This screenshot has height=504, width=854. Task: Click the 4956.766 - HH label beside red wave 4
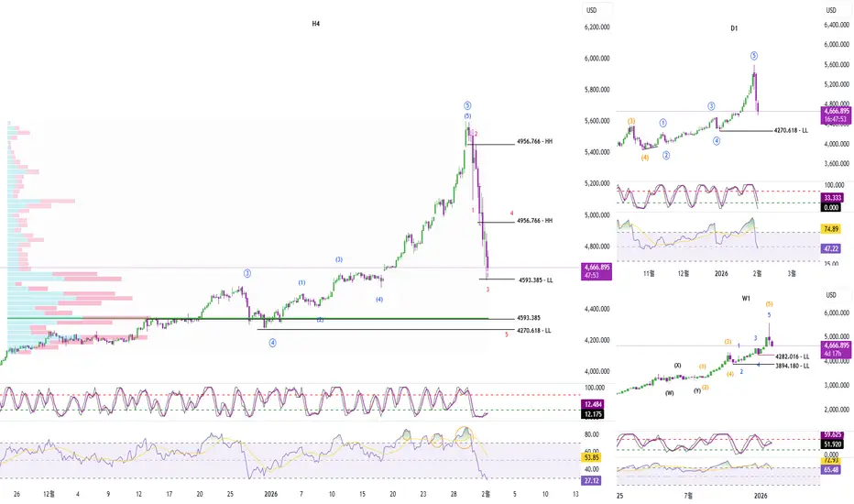point(534,221)
